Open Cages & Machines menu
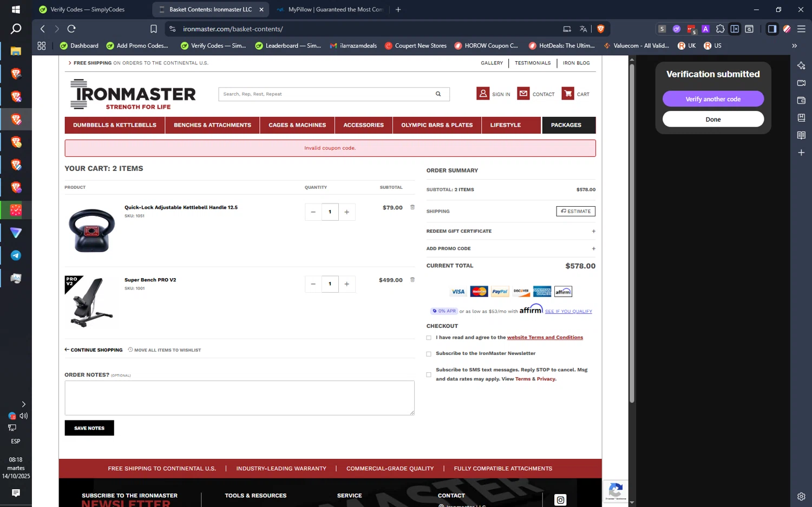 click(x=297, y=125)
